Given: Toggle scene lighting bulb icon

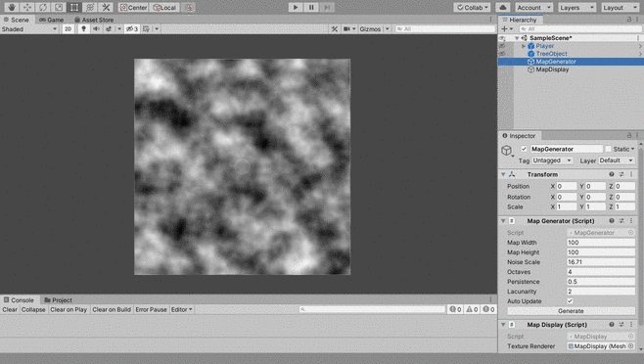Looking at the screenshot, I should click(83, 28).
